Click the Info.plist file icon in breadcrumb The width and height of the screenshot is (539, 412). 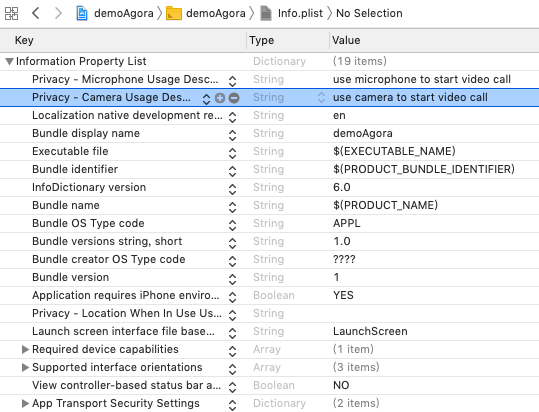pos(266,13)
